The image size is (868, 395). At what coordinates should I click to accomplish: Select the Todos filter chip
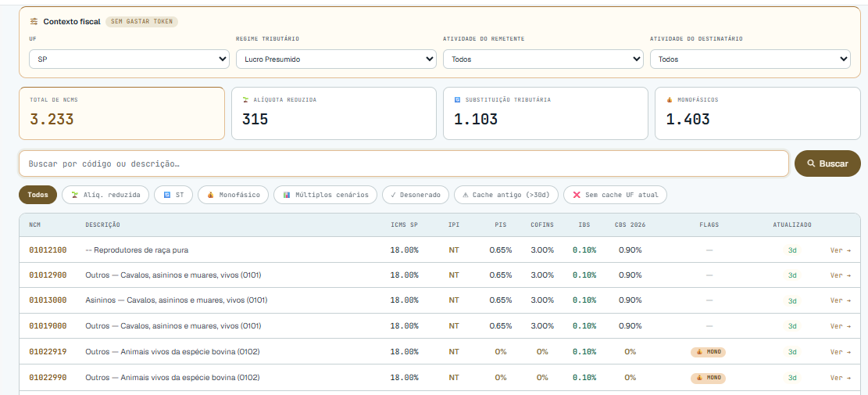click(38, 195)
